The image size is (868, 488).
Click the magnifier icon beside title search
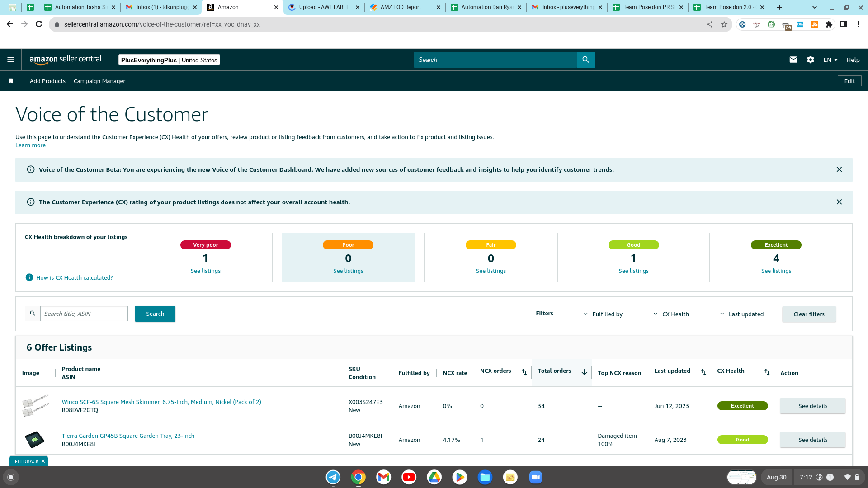tap(33, 314)
